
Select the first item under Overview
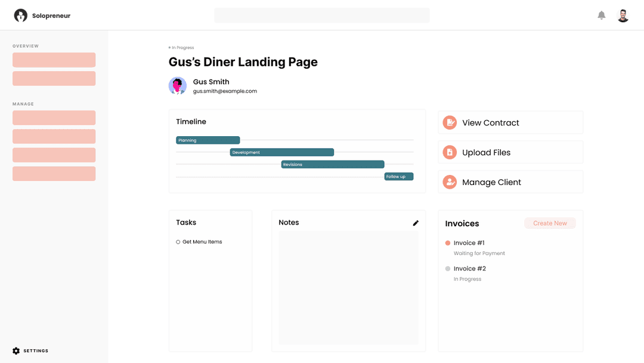click(54, 60)
